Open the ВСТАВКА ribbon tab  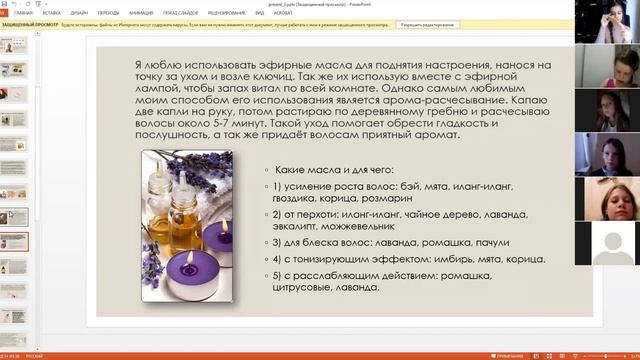coord(51,13)
